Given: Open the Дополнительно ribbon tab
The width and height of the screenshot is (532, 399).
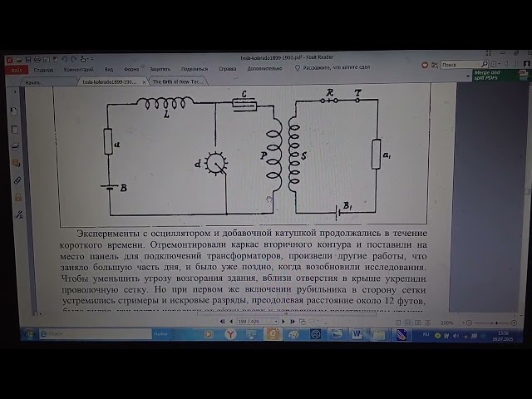Looking at the screenshot, I should click(264, 68).
